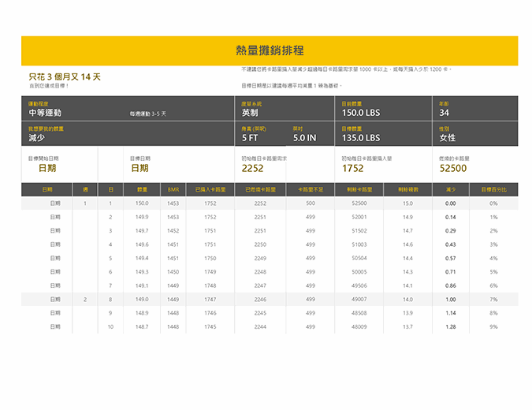Select the age field showing 34
The height and width of the screenshot is (410, 532).
click(x=445, y=113)
